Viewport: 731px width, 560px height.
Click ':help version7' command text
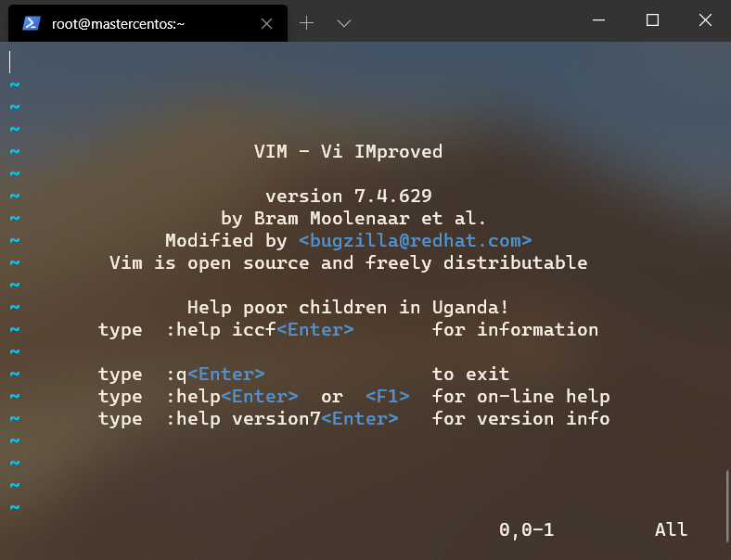244,419
